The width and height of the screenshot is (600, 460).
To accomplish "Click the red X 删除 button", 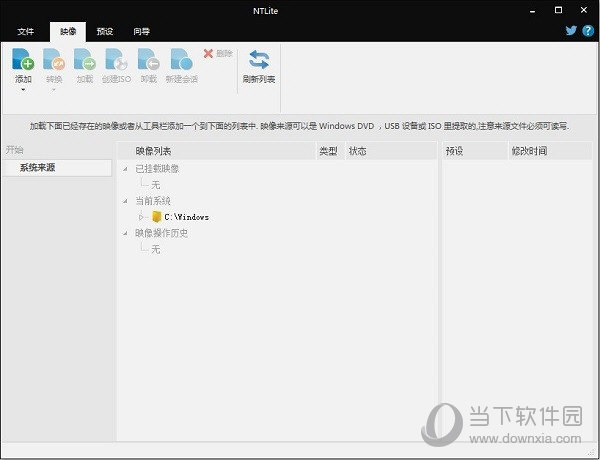I will [218, 54].
